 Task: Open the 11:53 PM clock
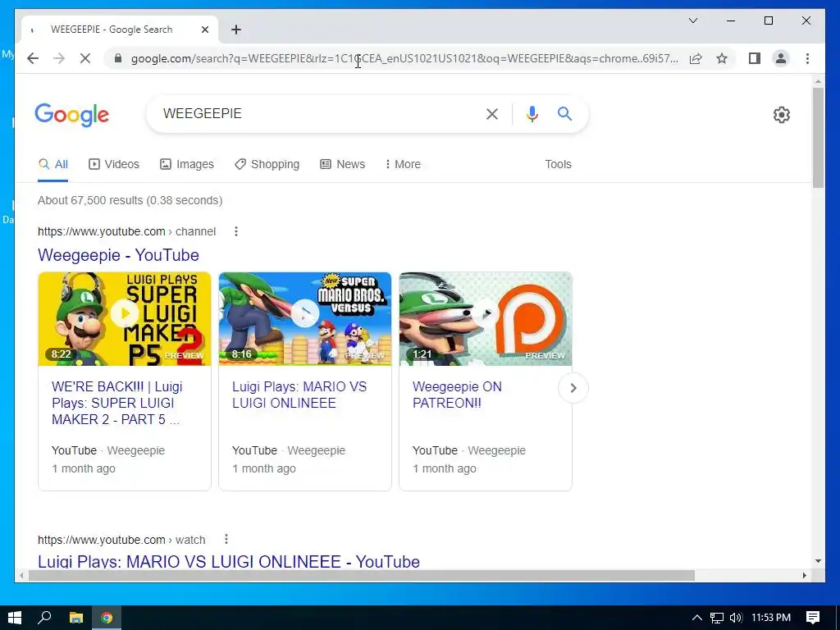tap(771, 618)
